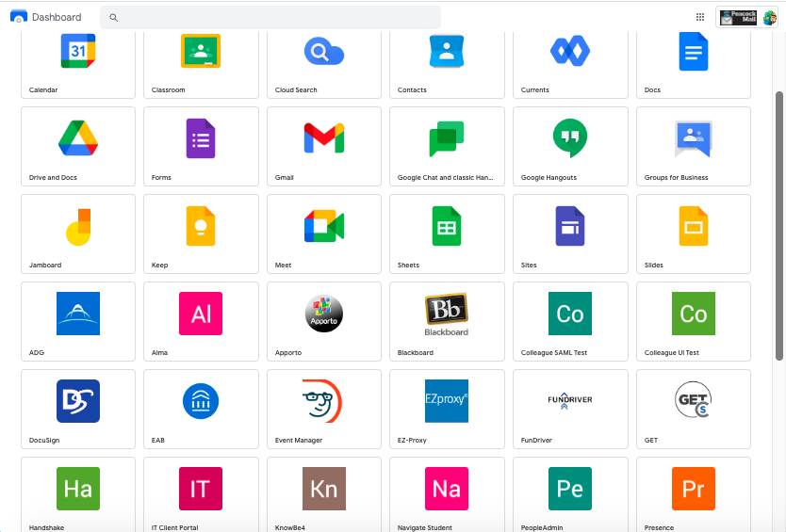Open the ADG app icon

coord(77,314)
